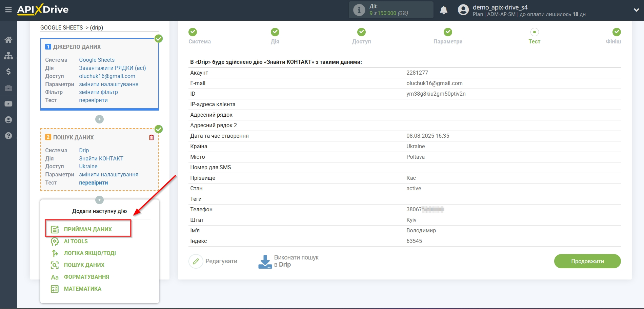This screenshot has width=644, height=309.
Task: Click the name value Володимир
Action: [421, 230]
